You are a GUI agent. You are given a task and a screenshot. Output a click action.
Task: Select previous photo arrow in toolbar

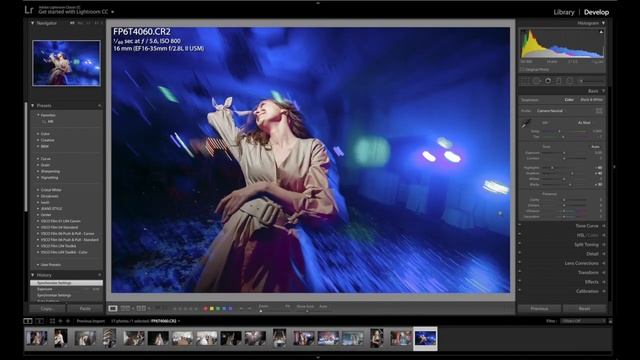(x=241, y=309)
